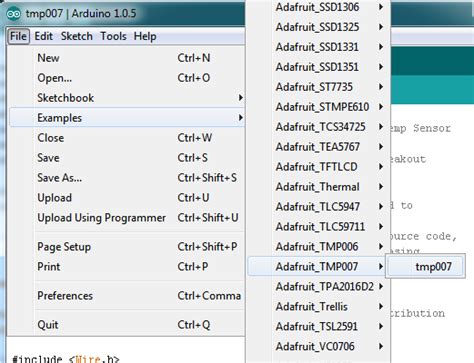Open Page Setup from File menu
Screen dimensions: 474x363
[127, 247]
